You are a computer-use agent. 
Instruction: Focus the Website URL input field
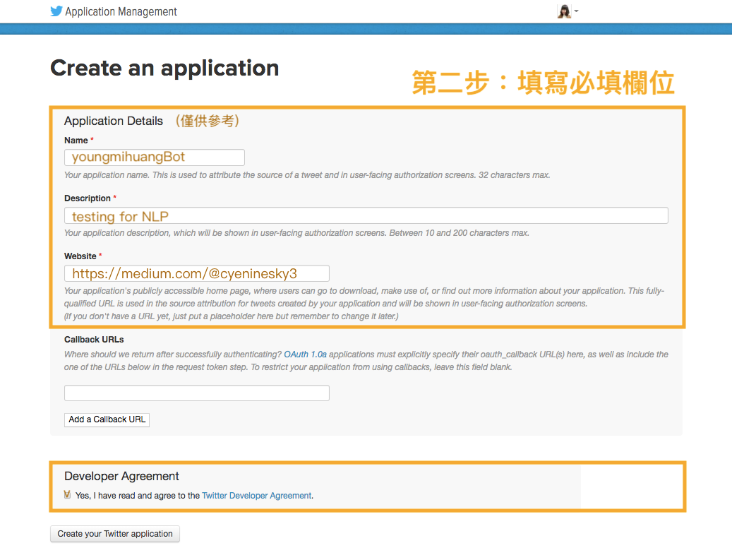196,273
